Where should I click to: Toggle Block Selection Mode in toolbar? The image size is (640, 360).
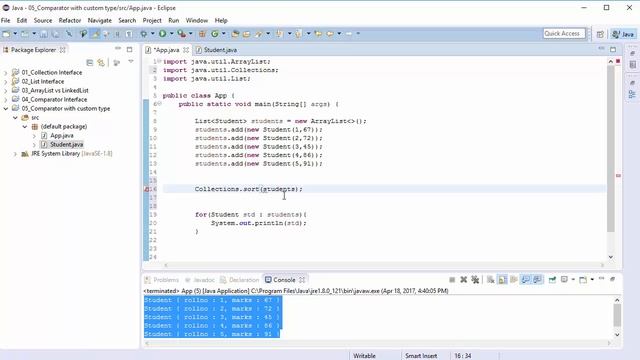[x=118, y=34]
